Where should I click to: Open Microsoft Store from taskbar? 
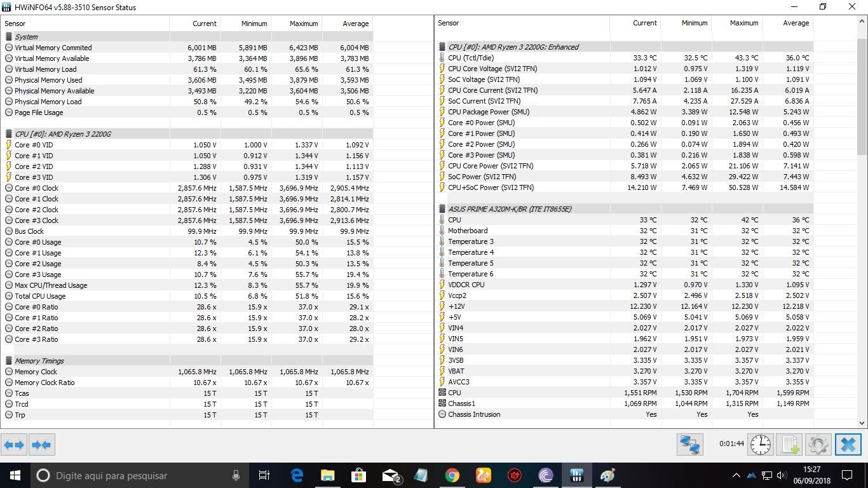coord(358,475)
